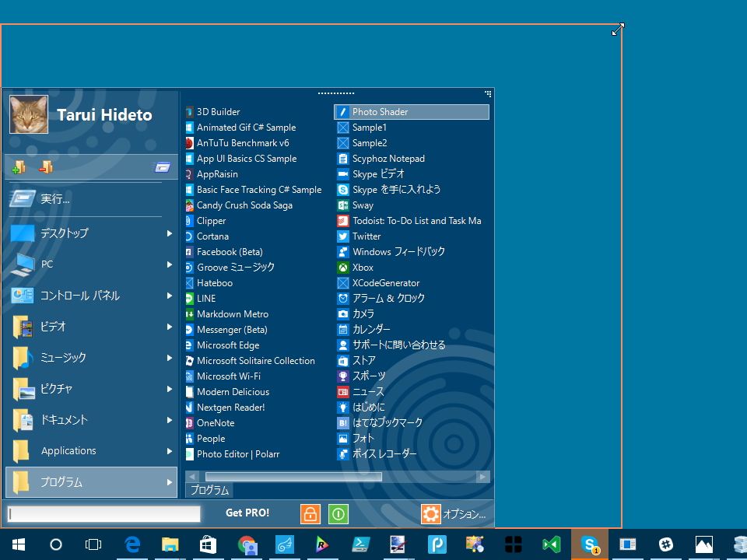This screenshot has height=560, width=747.
Task: Expand the デスクトップ submenu
Action: [x=170, y=233]
